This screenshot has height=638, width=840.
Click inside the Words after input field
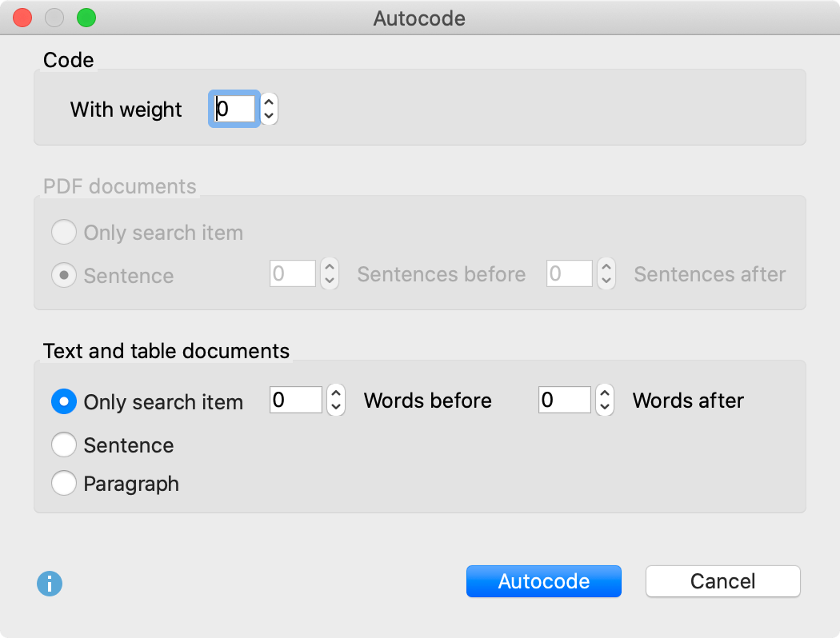pyautogui.click(x=564, y=400)
